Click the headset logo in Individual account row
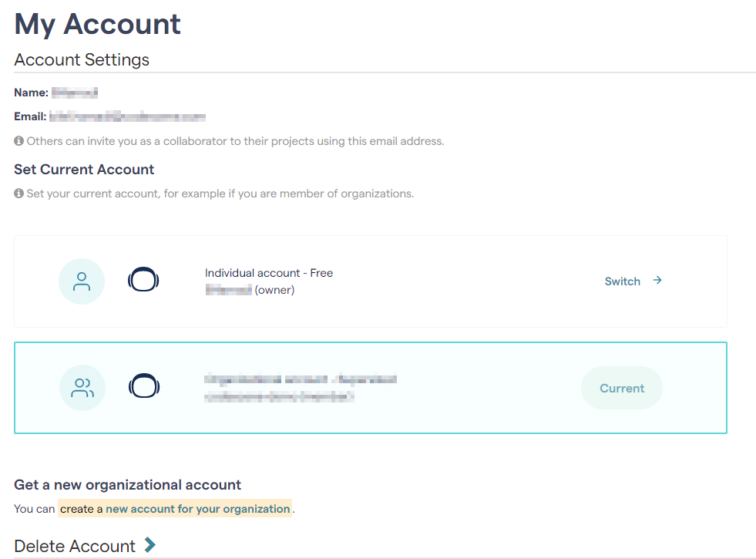 point(143,279)
